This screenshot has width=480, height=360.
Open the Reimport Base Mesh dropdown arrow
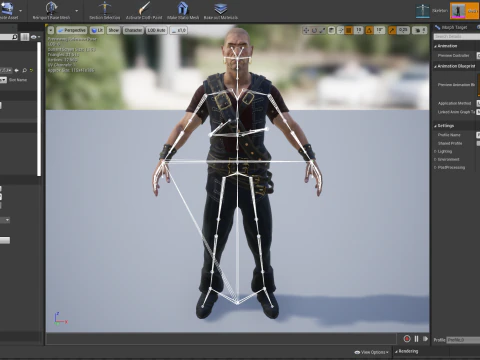(76, 11)
